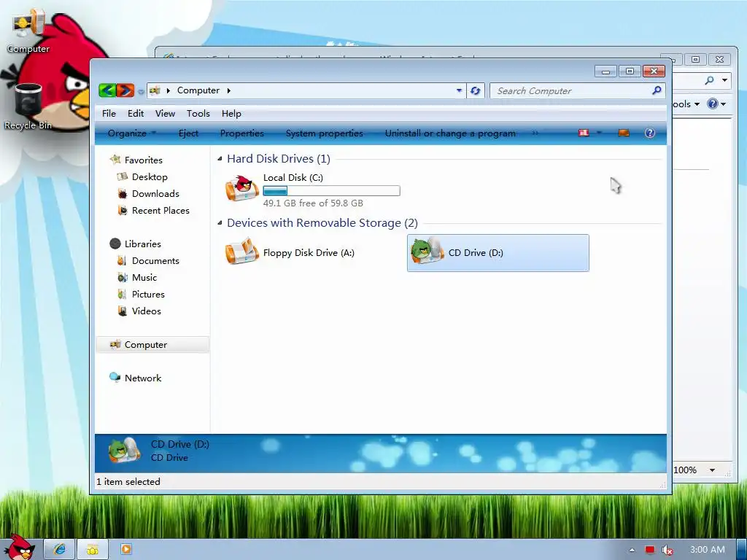
Task: Select Recent Places under Favorites
Action: pyautogui.click(x=160, y=211)
